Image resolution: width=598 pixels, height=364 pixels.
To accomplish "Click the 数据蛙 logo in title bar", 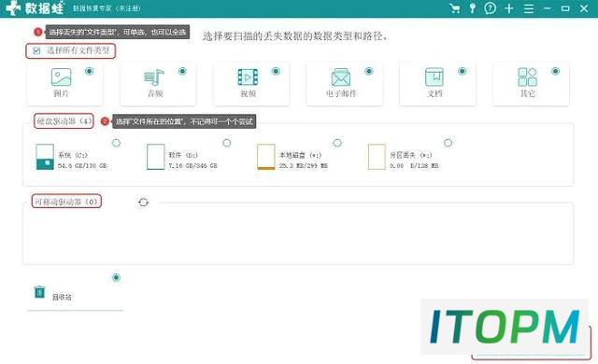I will point(36,8).
